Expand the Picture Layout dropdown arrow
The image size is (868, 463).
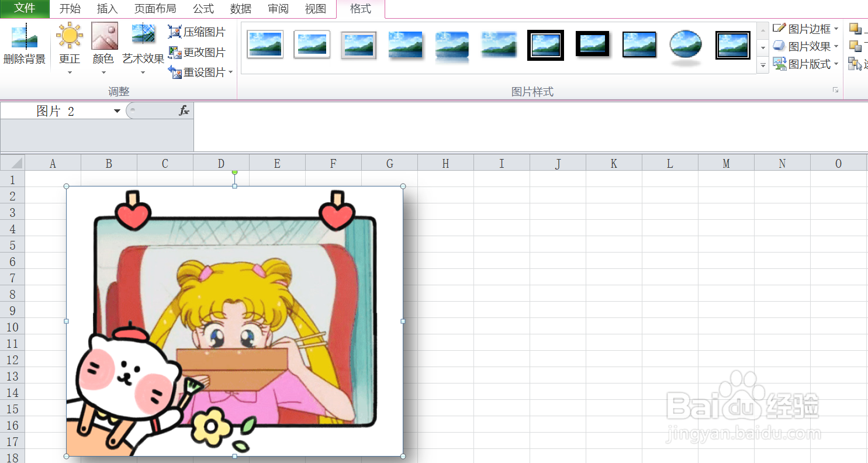836,64
